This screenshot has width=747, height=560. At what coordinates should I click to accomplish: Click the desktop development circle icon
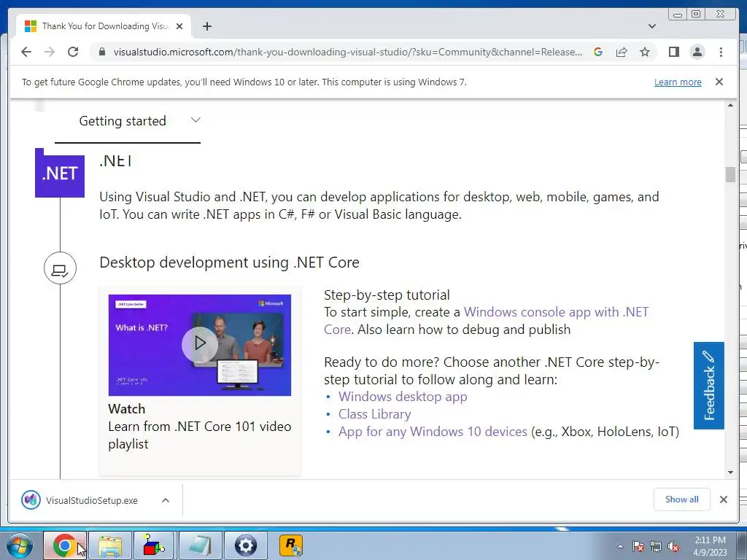point(60,268)
